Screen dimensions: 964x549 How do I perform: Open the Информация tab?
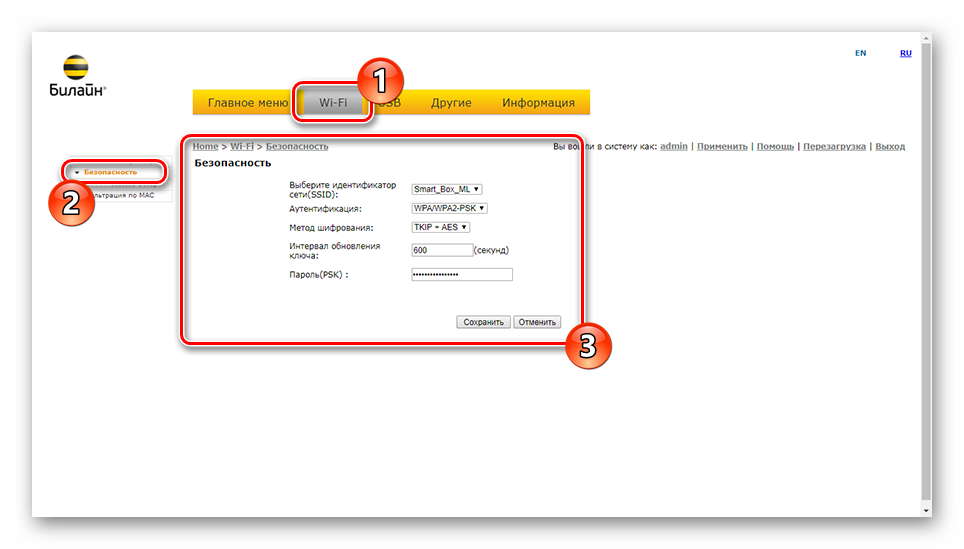tap(538, 103)
